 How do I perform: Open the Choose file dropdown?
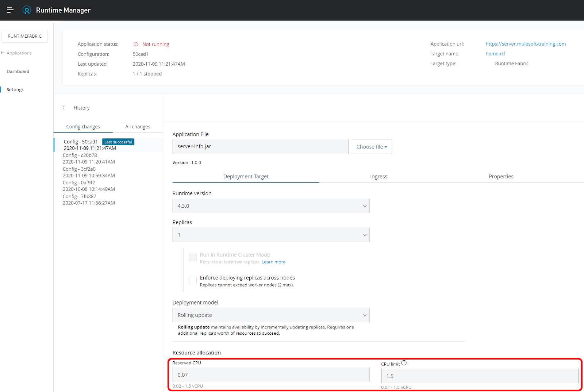372,146
